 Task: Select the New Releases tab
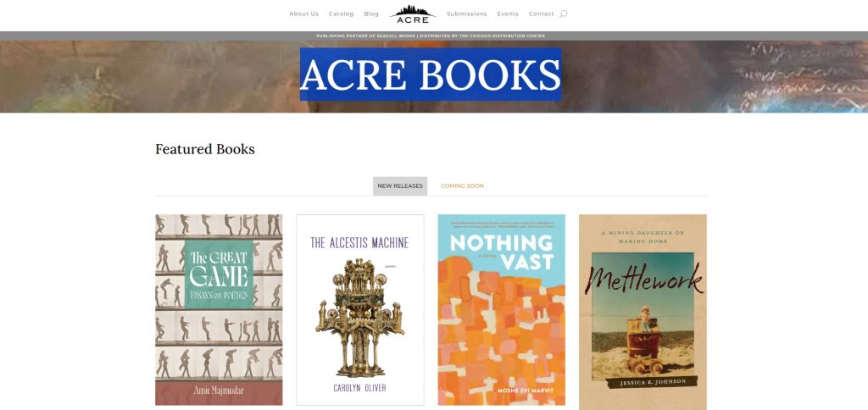click(x=400, y=186)
